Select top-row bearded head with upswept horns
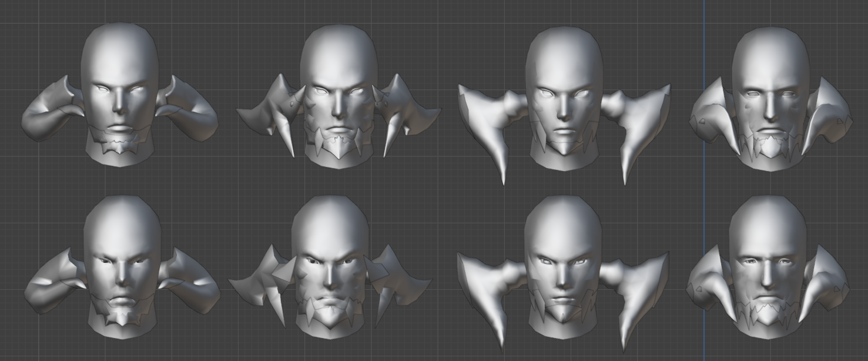868x361 pixels. (x=770, y=99)
